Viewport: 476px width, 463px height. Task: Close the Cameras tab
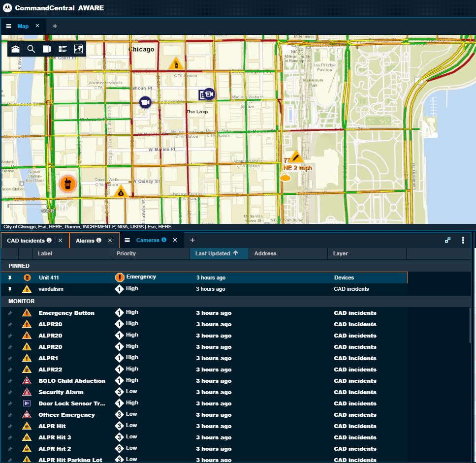pyautogui.click(x=175, y=240)
